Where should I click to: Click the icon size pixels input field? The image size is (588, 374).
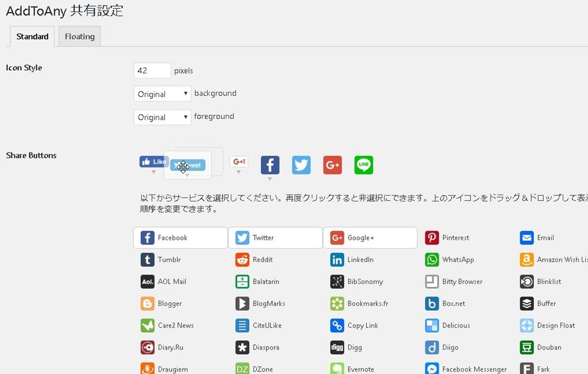(152, 71)
